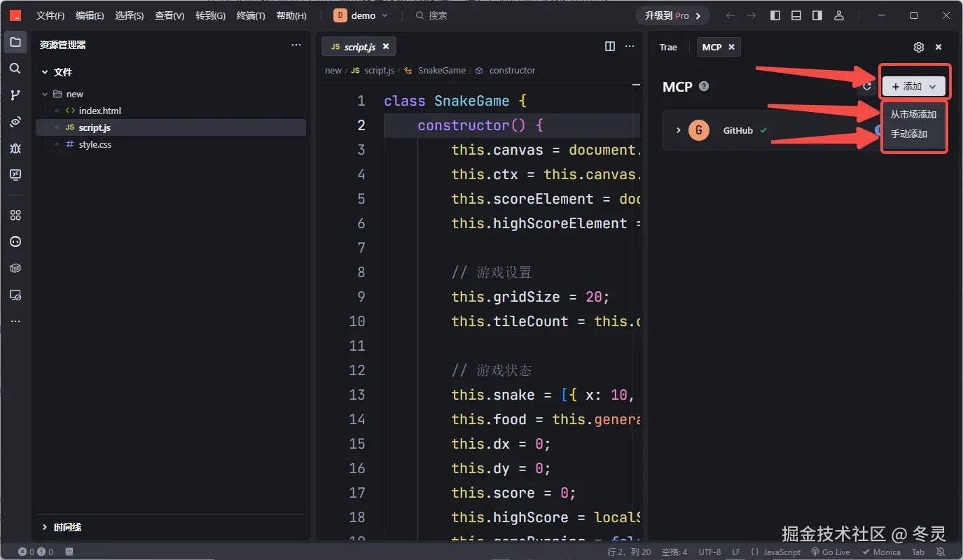Image resolution: width=963 pixels, height=560 pixels.
Task: Open the 终端(T) menu
Action: [251, 15]
